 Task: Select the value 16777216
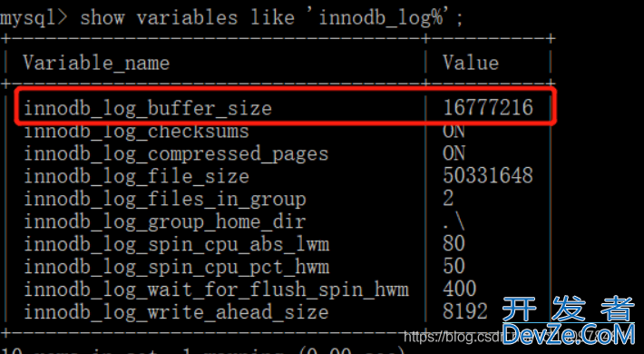click(488, 108)
